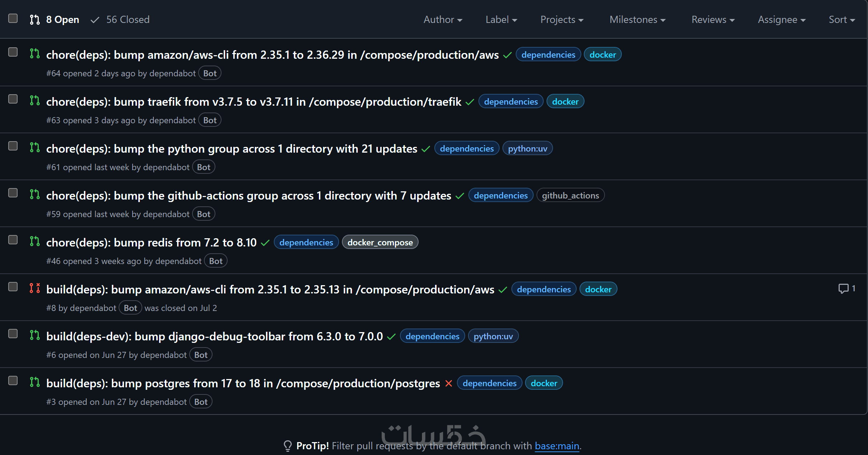The image size is (868, 455).
Task: Click python:uv label on python group PR
Action: (x=528, y=148)
